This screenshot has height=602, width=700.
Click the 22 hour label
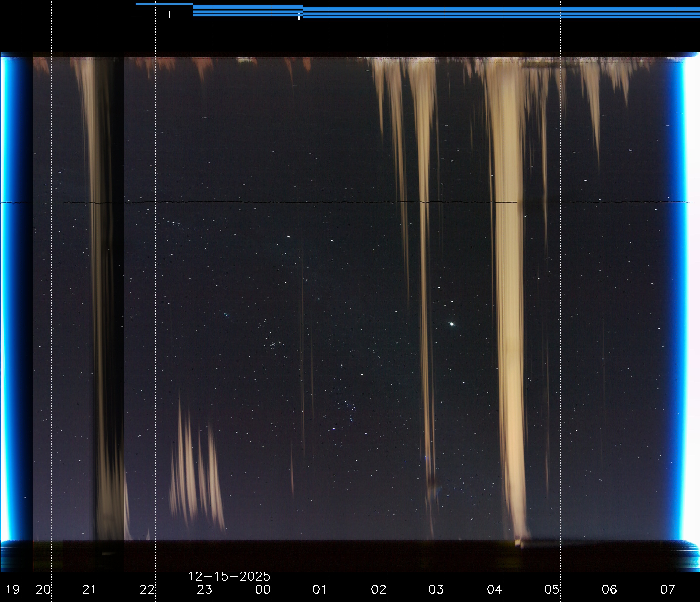coord(147,590)
